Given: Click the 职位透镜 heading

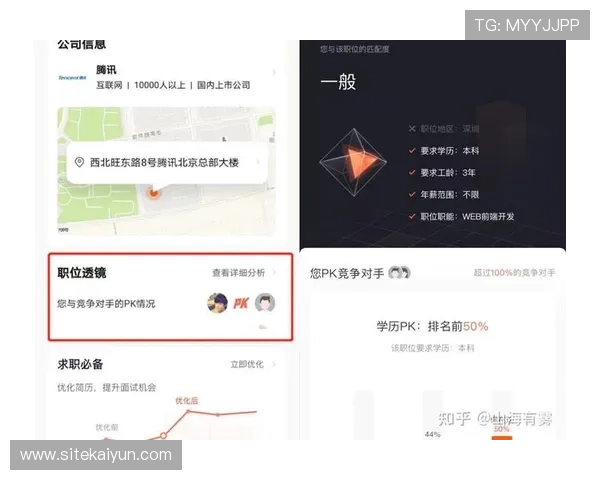Looking at the screenshot, I should 82,273.
